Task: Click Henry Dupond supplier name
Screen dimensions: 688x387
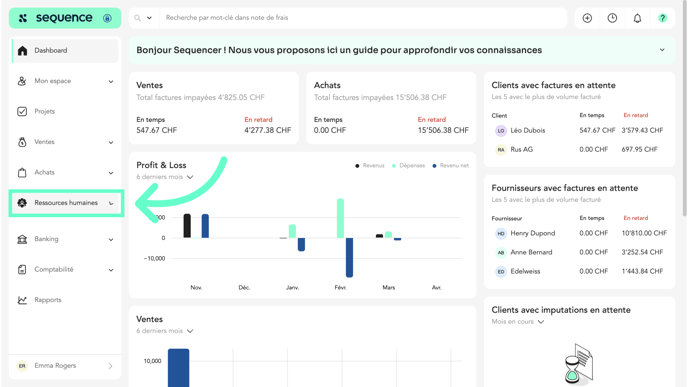Action: point(533,233)
